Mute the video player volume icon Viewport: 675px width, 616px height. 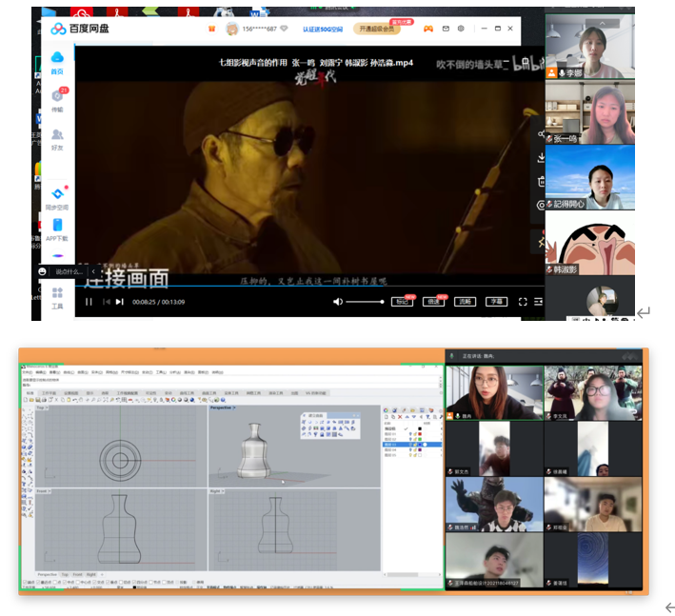338,302
